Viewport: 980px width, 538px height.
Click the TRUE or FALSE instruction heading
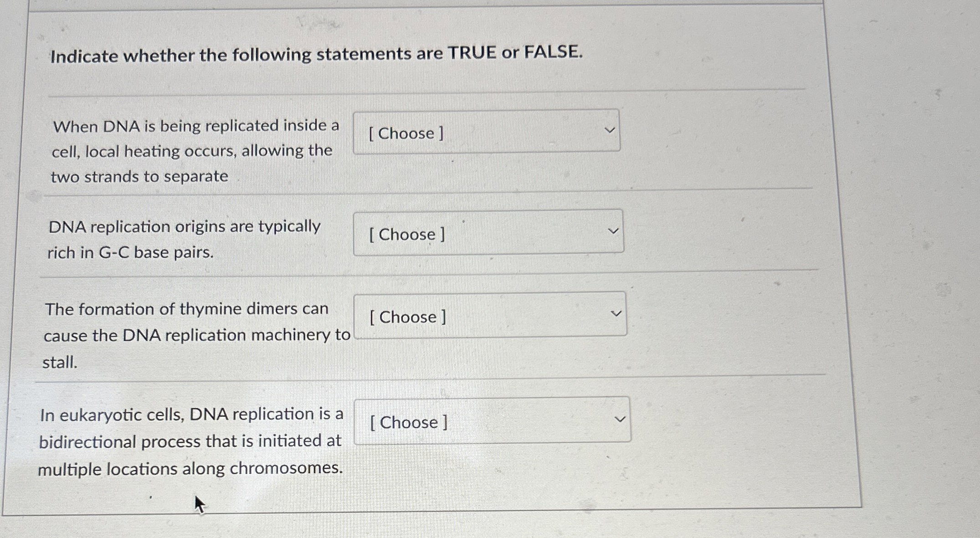(x=314, y=54)
